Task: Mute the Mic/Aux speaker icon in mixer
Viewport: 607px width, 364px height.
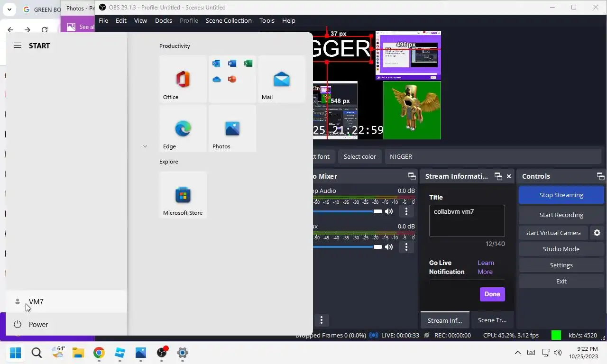Action: click(x=389, y=247)
